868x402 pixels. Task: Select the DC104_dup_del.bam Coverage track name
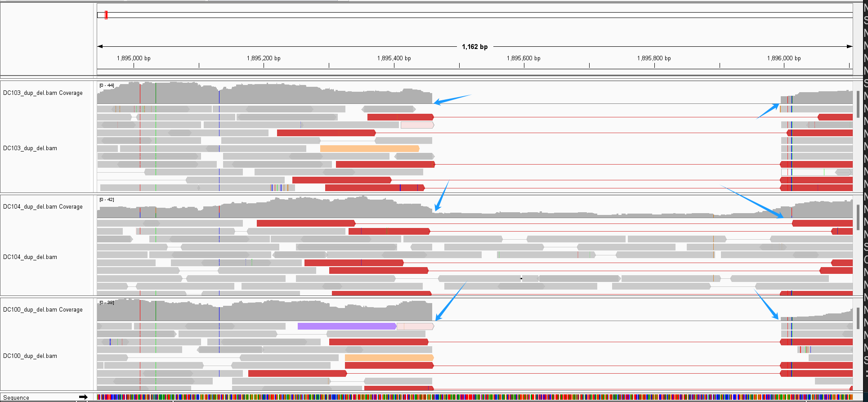tap(43, 207)
